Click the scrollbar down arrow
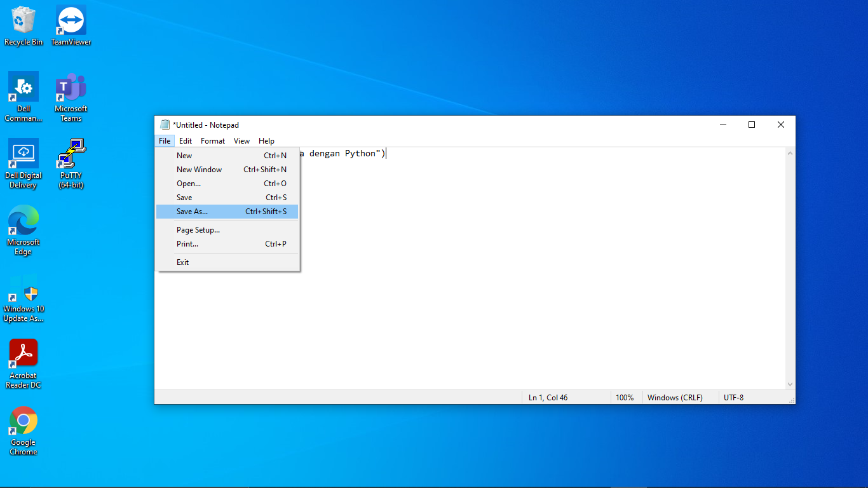This screenshot has width=868, height=488. [x=790, y=384]
